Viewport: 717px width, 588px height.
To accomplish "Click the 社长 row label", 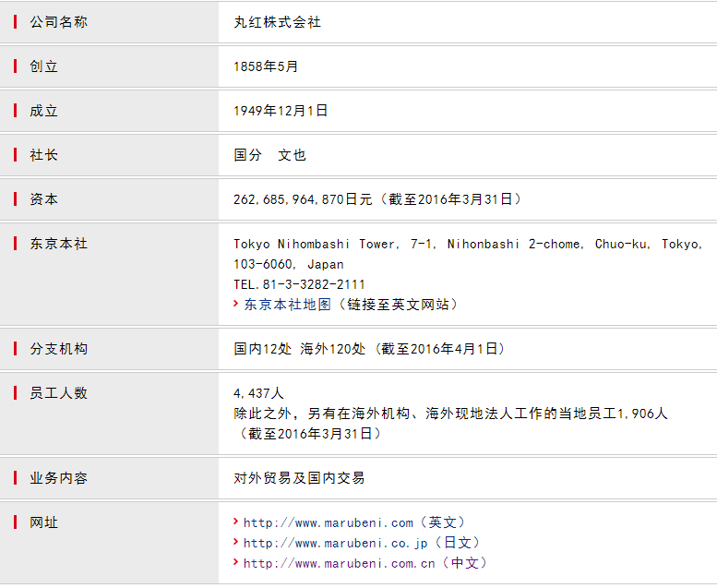I will [43, 155].
